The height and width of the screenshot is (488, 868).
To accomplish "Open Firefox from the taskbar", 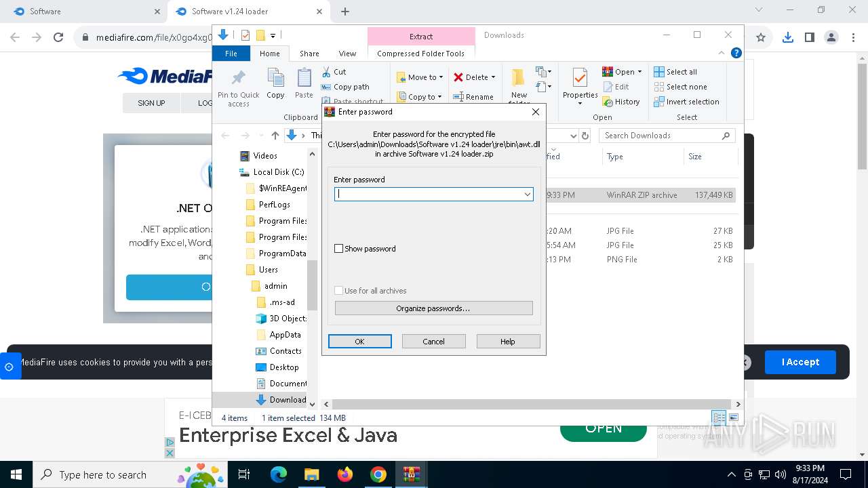I will tap(345, 474).
